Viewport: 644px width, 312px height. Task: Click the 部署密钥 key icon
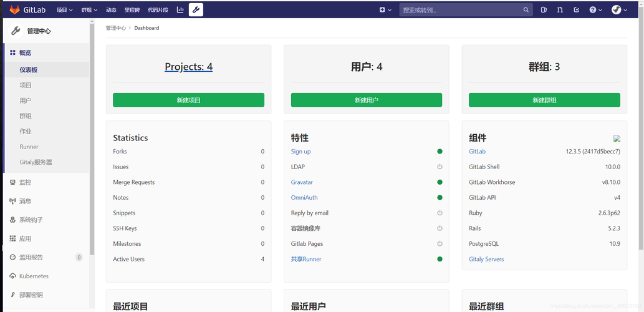12,295
